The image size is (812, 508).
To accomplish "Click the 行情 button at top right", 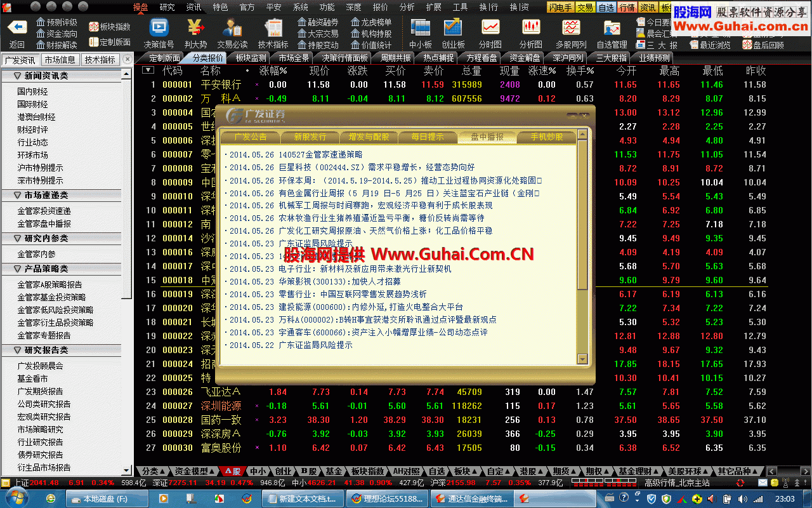I will tap(627, 7).
